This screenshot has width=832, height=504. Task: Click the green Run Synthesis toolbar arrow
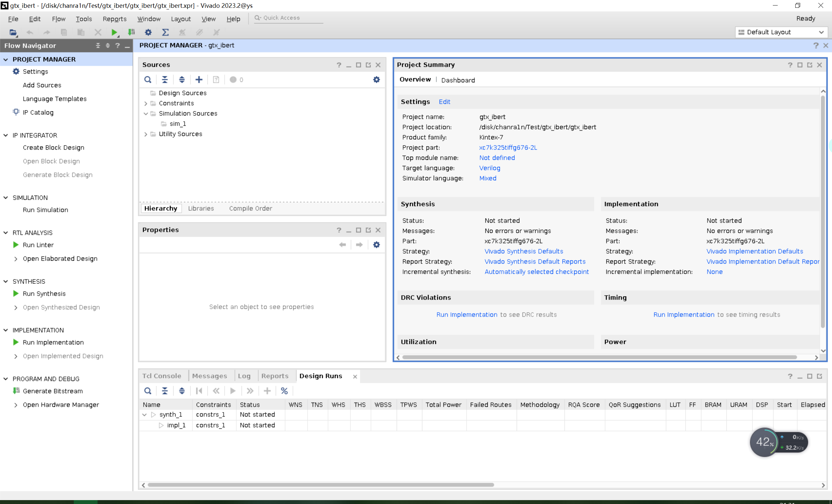point(114,32)
